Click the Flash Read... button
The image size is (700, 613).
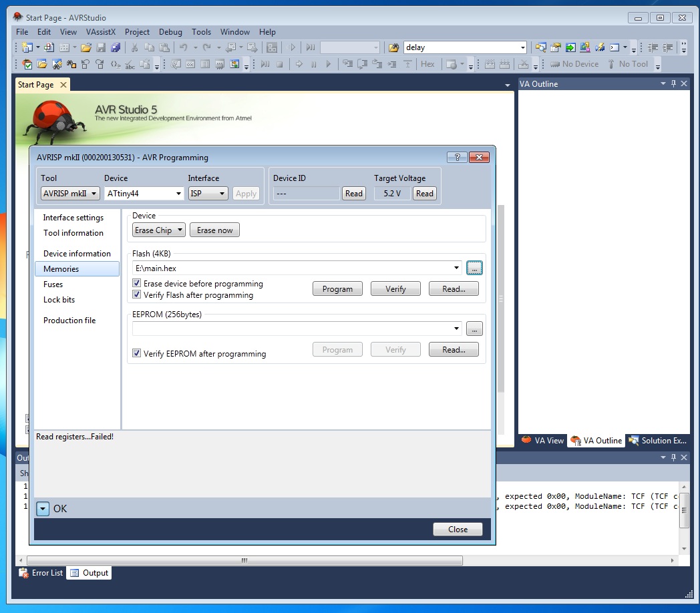pyautogui.click(x=454, y=289)
